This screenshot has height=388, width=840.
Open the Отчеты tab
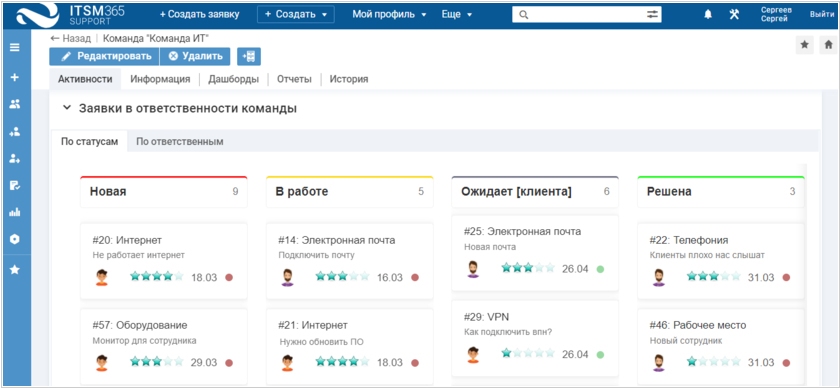tap(294, 79)
